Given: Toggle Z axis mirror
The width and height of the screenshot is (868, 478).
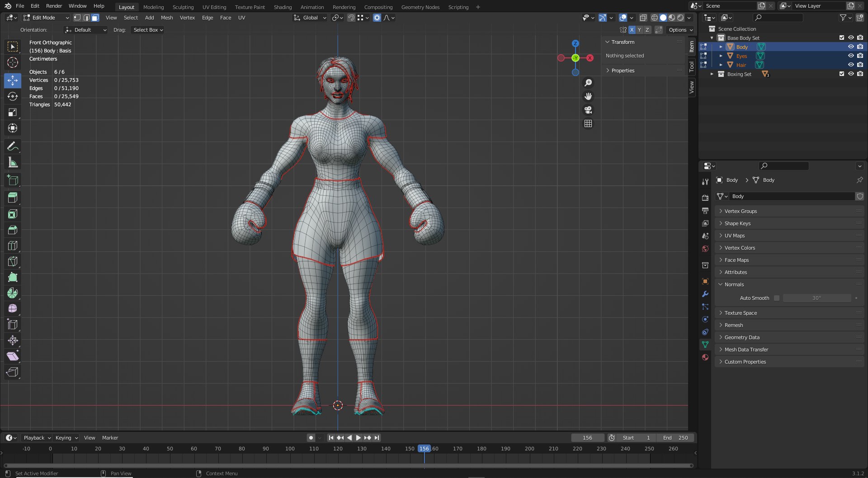Looking at the screenshot, I should (x=647, y=30).
